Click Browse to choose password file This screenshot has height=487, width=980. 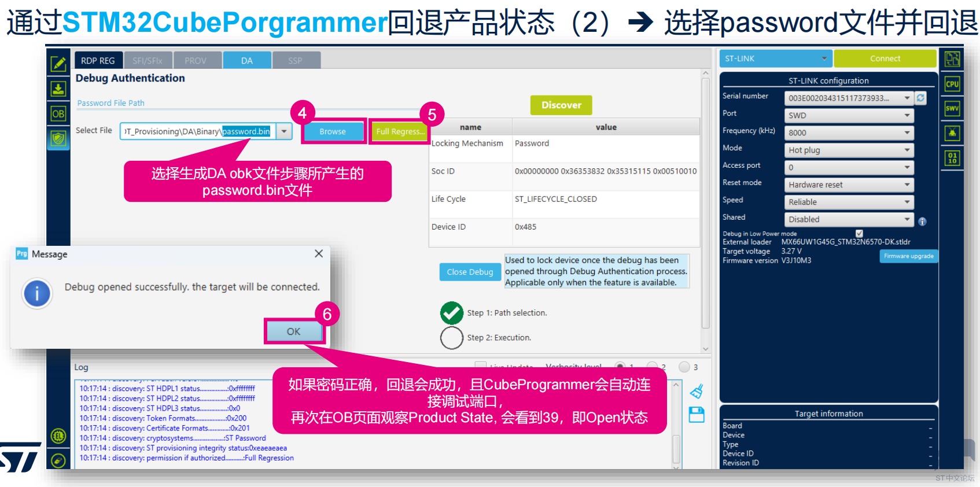pyautogui.click(x=333, y=131)
